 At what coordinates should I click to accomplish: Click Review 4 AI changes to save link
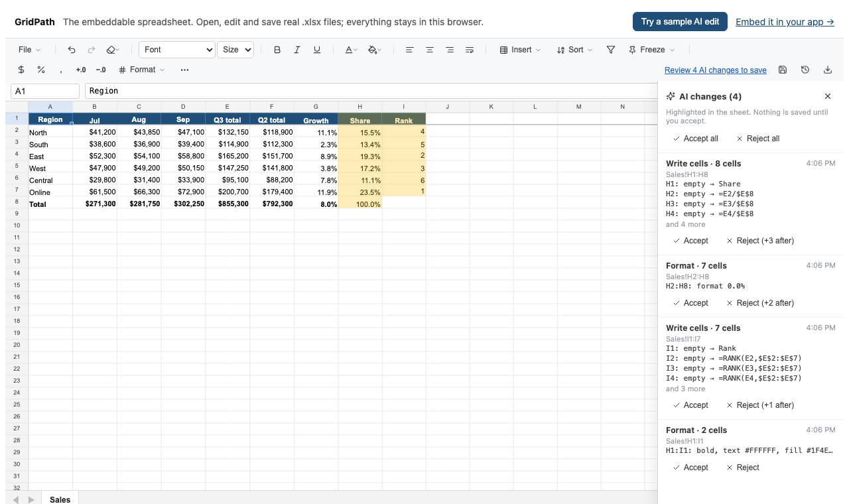tap(716, 70)
